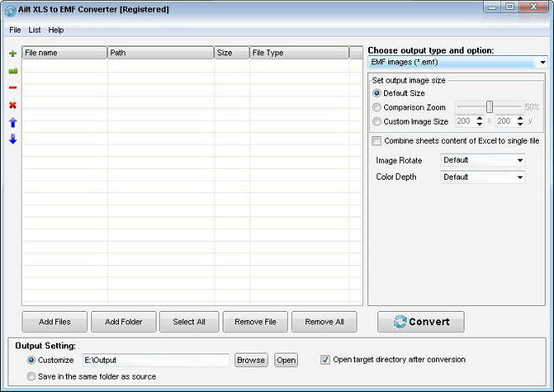Image resolution: width=554 pixels, height=392 pixels.
Task: Select Save in the same folder option
Action: click(32, 376)
